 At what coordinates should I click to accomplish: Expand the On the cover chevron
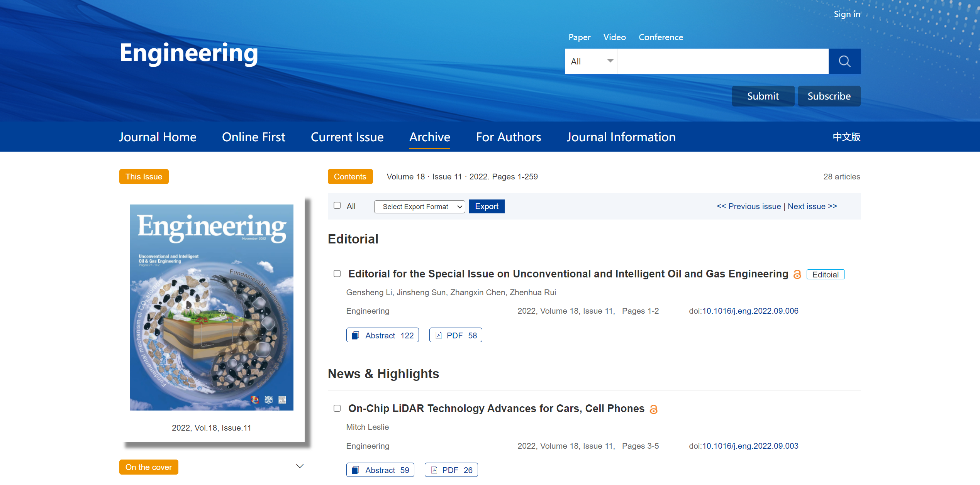300,466
